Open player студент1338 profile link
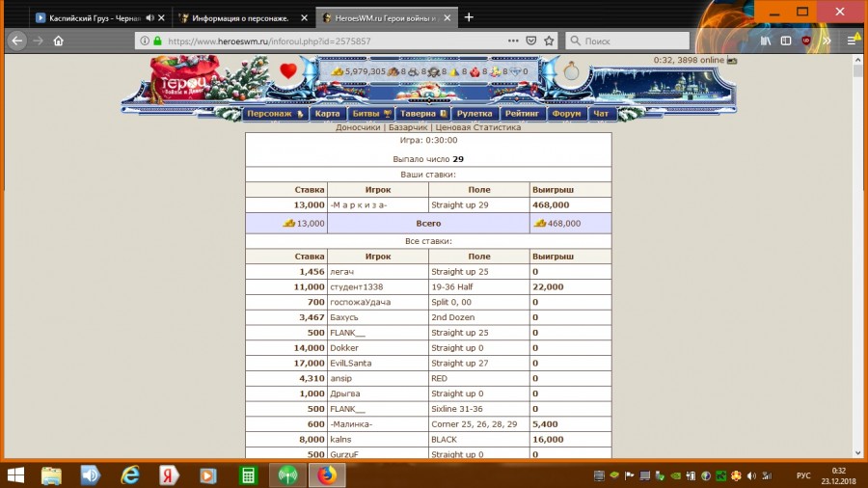The image size is (868, 488). (x=356, y=287)
